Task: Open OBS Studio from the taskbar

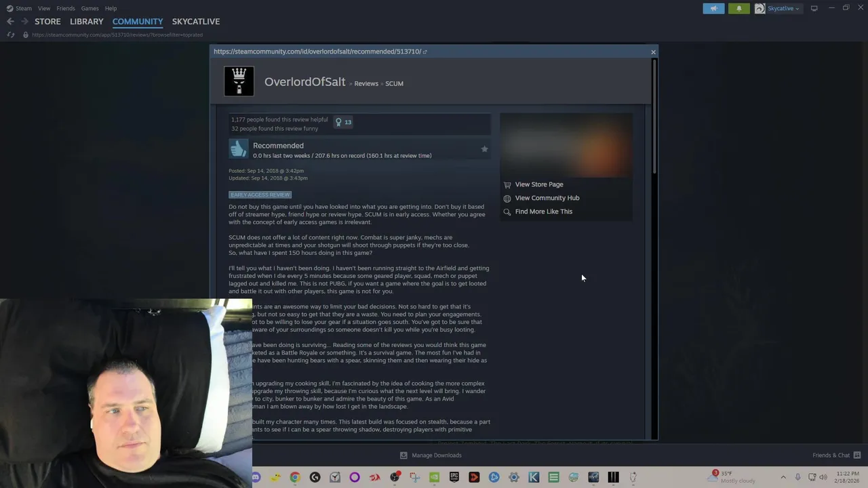Action: [395, 478]
